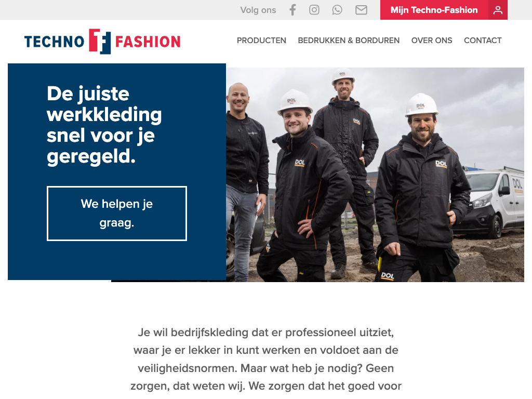This screenshot has height=399, width=532.
Task: Open the Facebook page icon
Action: pos(292,10)
